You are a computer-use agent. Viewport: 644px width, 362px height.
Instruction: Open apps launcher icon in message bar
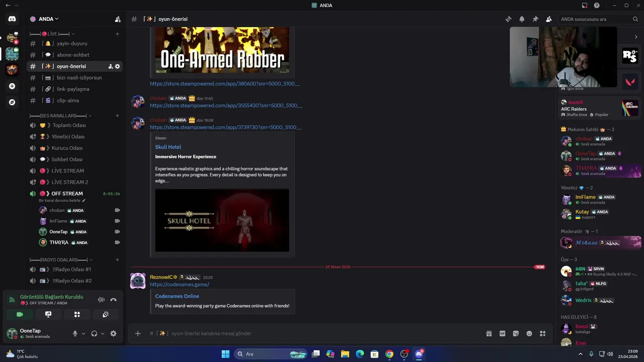click(543, 333)
